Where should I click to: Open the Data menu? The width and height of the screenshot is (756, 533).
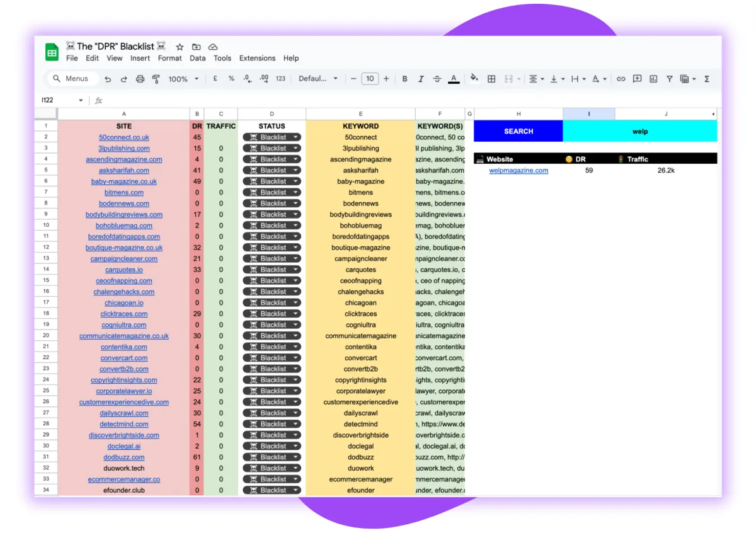click(x=198, y=58)
